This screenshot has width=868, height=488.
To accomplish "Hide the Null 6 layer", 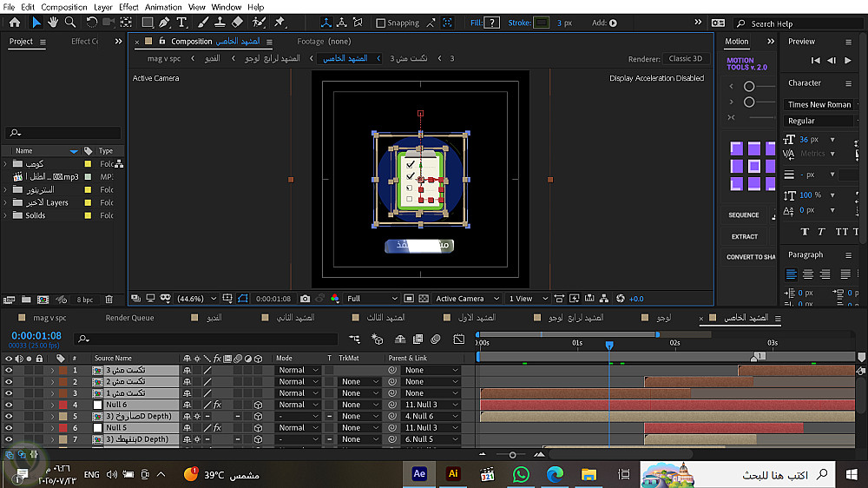I will [x=9, y=405].
